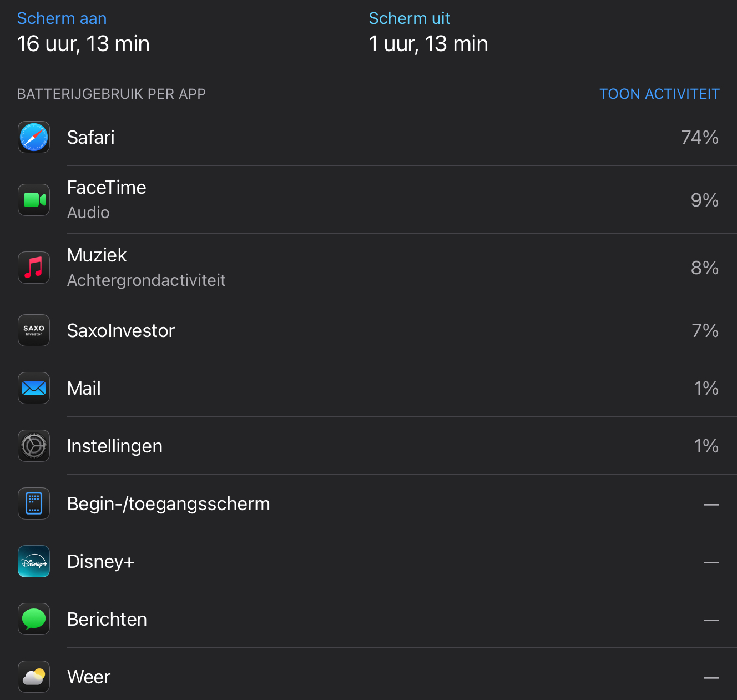Tap the Mail row label
This screenshot has height=700, width=737.
[84, 388]
